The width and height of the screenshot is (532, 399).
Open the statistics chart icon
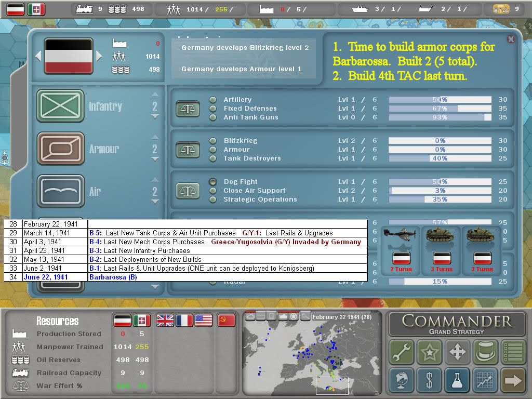click(485, 381)
